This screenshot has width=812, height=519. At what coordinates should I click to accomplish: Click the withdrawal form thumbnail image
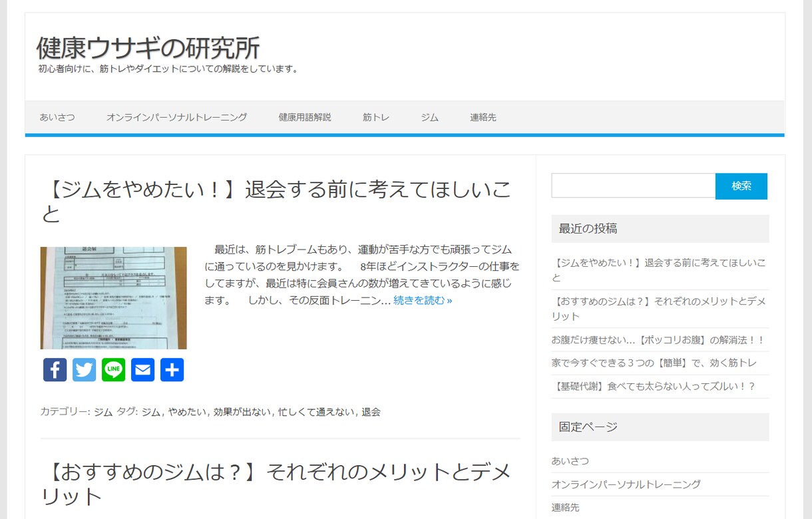[x=114, y=298]
